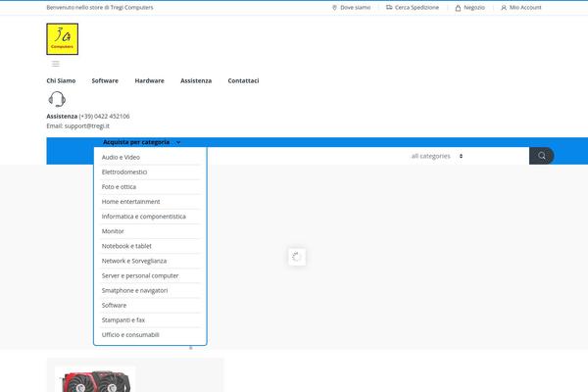Viewport: 588px width, 392px height.
Task: Select Informatica e componentistica category
Action: (150, 217)
